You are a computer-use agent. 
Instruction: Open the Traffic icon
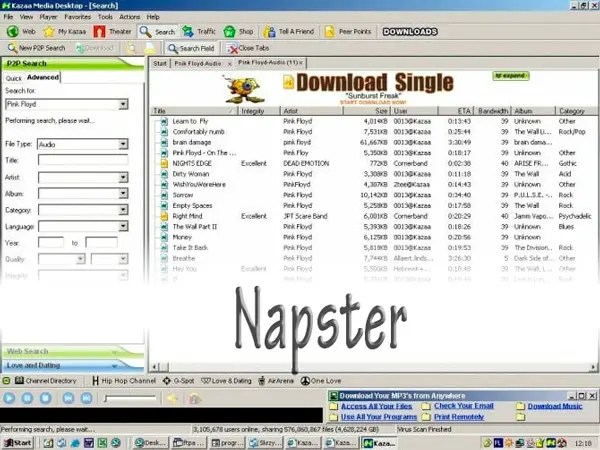coord(188,31)
